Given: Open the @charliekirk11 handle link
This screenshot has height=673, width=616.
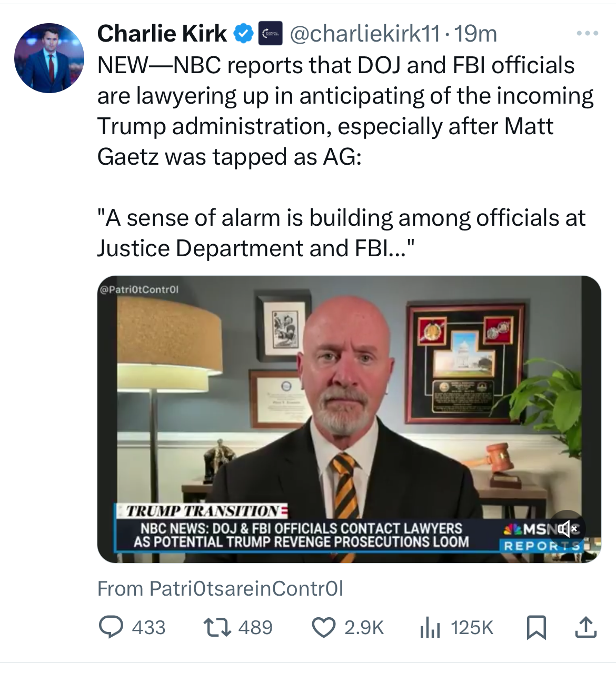Looking at the screenshot, I should [364, 34].
